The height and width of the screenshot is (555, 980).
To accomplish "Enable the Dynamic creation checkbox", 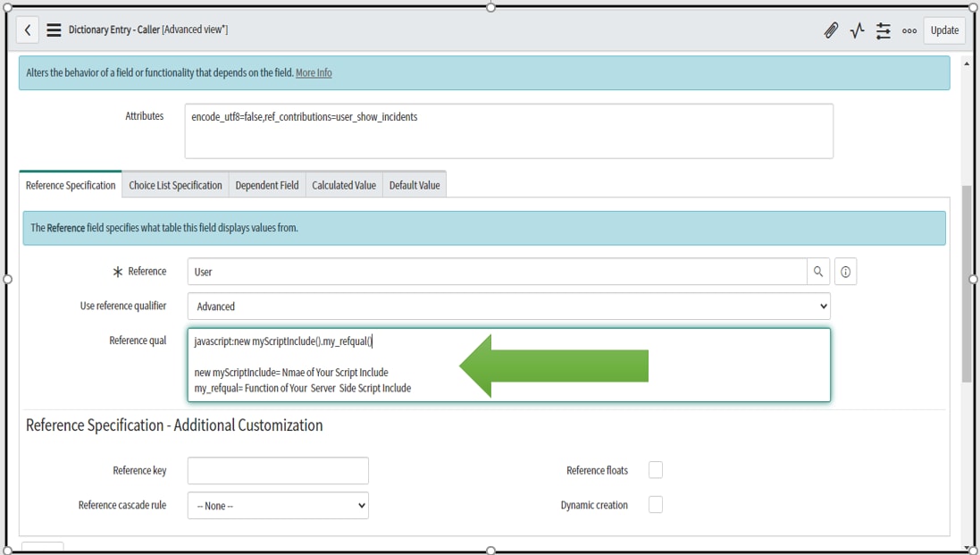I will (655, 504).
